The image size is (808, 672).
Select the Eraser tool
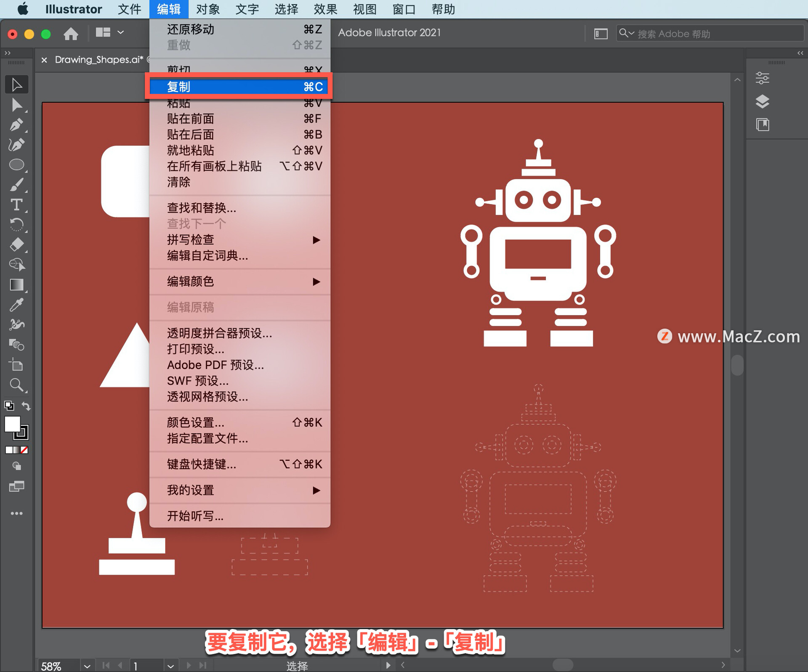coord(17,244)
